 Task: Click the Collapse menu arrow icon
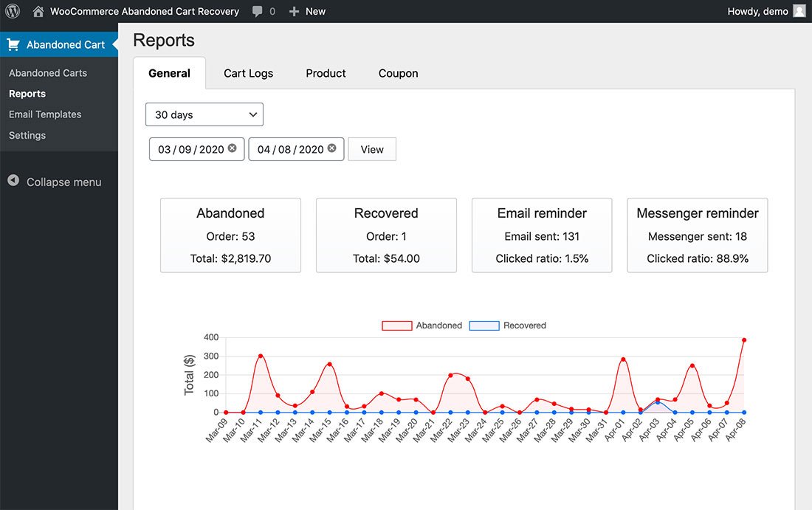pyautogui.click(x=13, y=180)
